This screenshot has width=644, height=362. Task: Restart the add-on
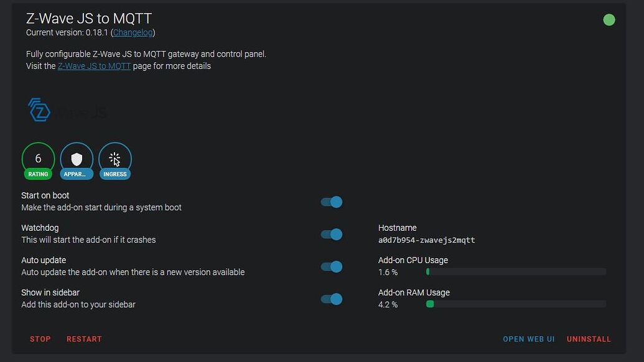click(84, 339)
